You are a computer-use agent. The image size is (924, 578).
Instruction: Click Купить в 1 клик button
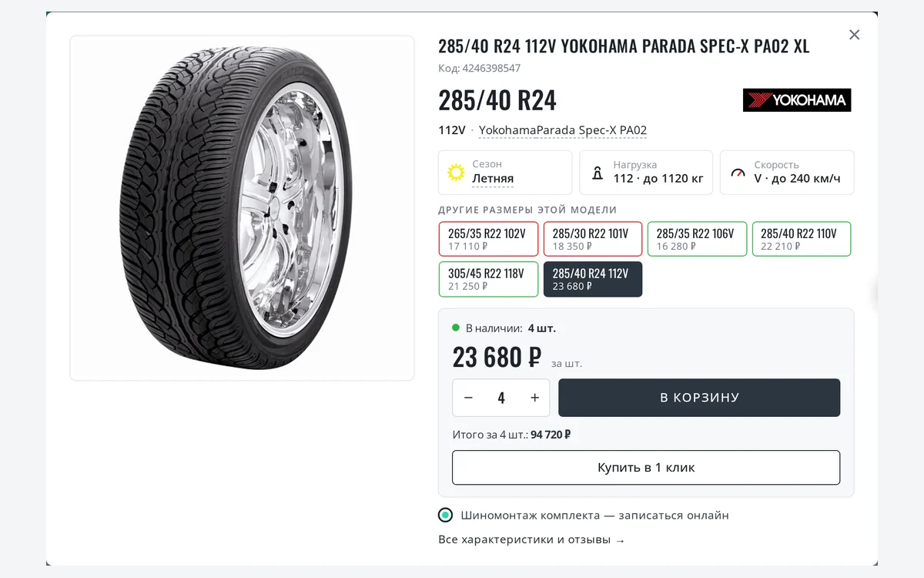point(646,467)
